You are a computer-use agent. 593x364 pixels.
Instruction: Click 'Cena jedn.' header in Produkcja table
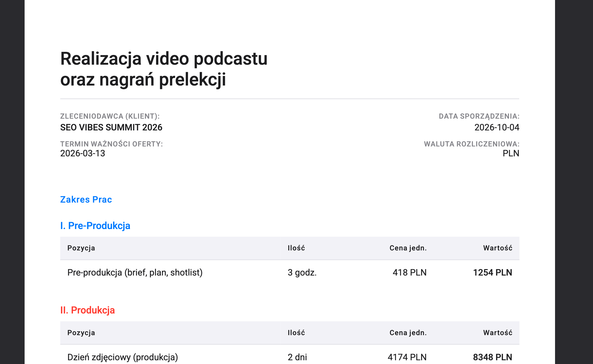pyautogui.click(x=408, y=333)
